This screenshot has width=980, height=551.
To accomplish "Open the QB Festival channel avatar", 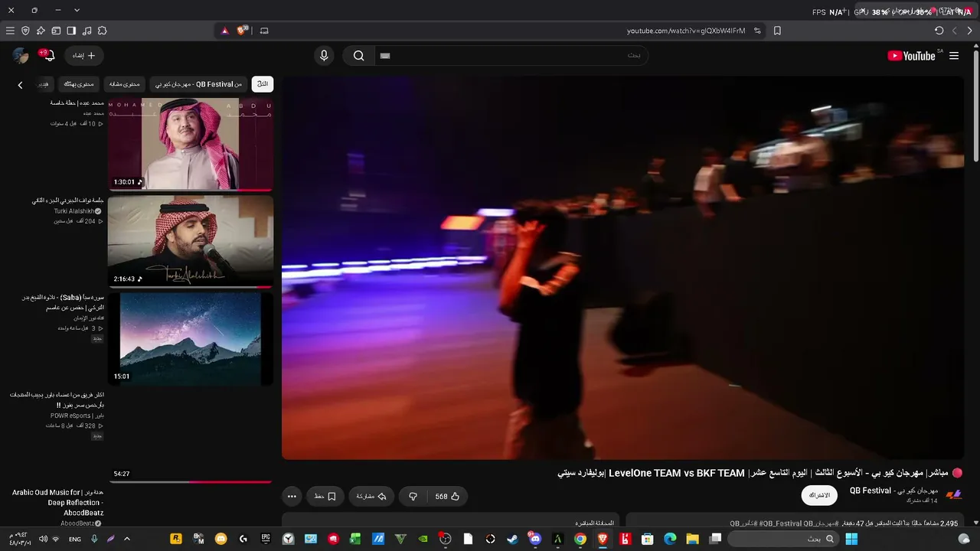I will tap(954, 495).
